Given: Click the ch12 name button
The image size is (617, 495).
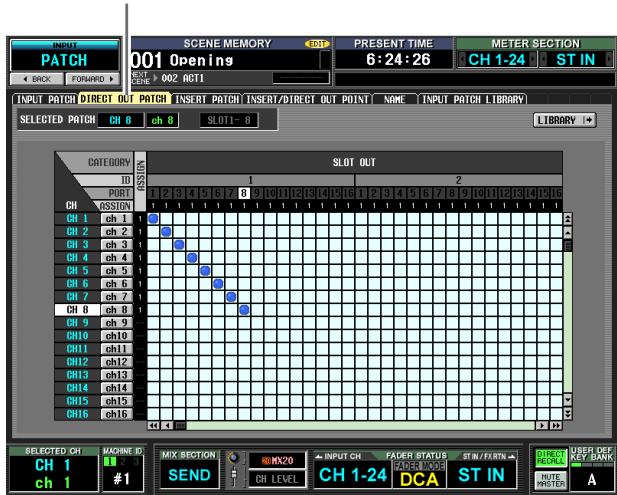Looking at the screenshot, I should coord(116,362).
